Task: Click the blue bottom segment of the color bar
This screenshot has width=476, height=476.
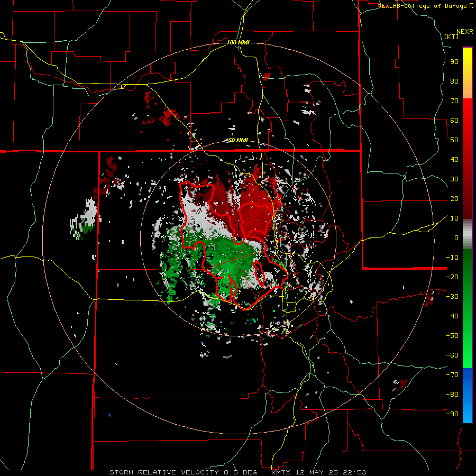Action: coord(467,396)
